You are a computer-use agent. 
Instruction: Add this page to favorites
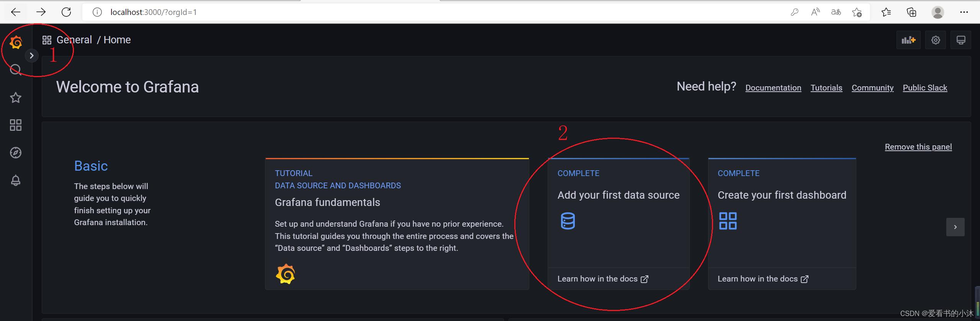click(857, 12)
